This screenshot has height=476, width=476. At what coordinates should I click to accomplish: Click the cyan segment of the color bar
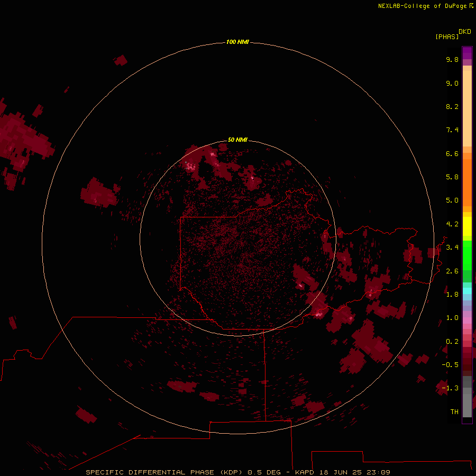coord(467,290)
